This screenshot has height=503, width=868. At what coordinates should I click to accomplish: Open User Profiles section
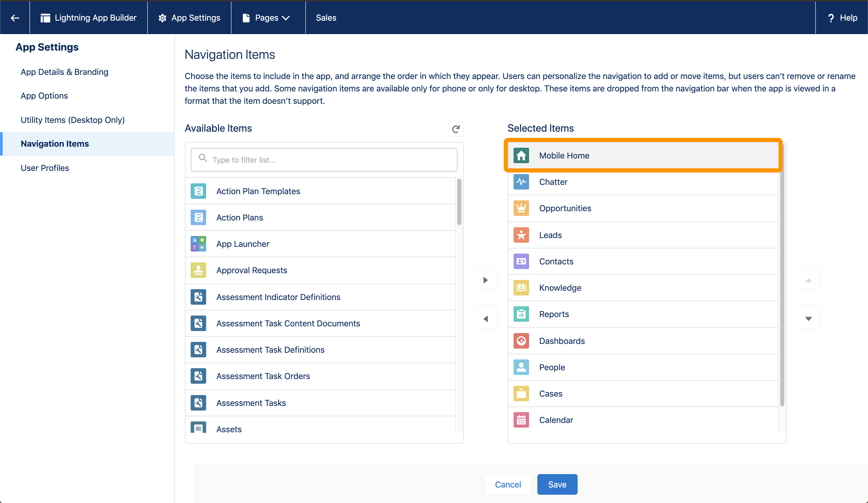click(x=45, y=168)
